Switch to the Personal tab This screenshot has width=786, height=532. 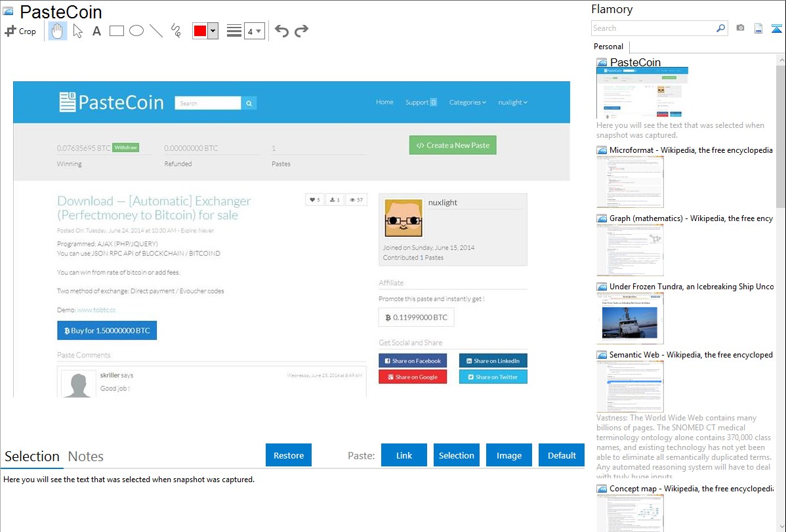coord(609,46)
